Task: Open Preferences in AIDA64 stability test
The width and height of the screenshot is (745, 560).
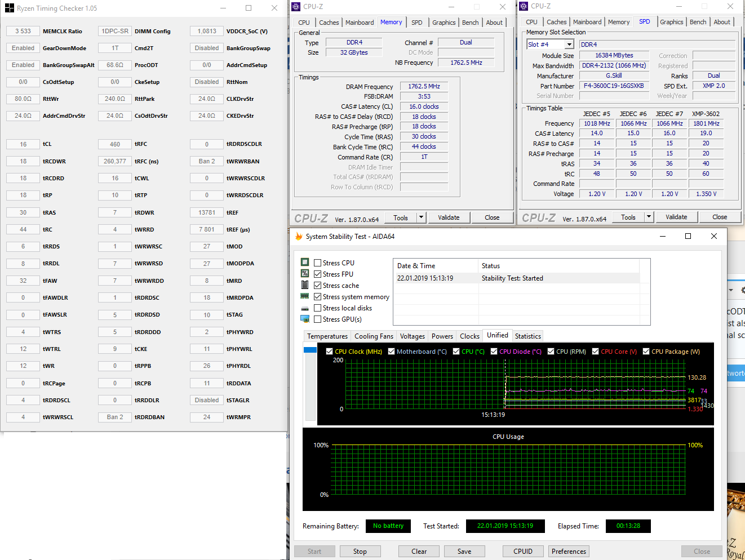Action: point(569,552)
